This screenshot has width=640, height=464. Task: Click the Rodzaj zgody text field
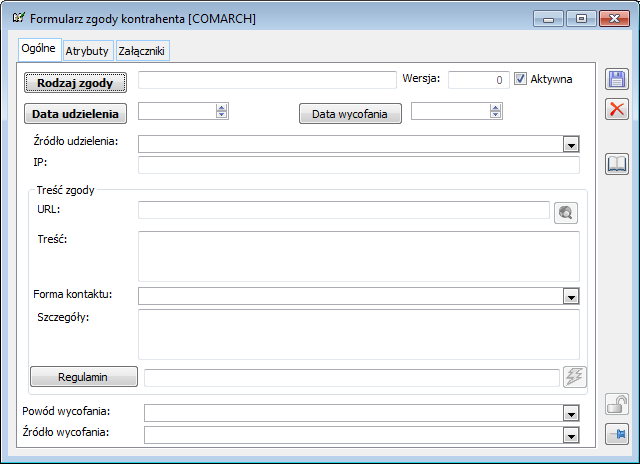[267, 80]
